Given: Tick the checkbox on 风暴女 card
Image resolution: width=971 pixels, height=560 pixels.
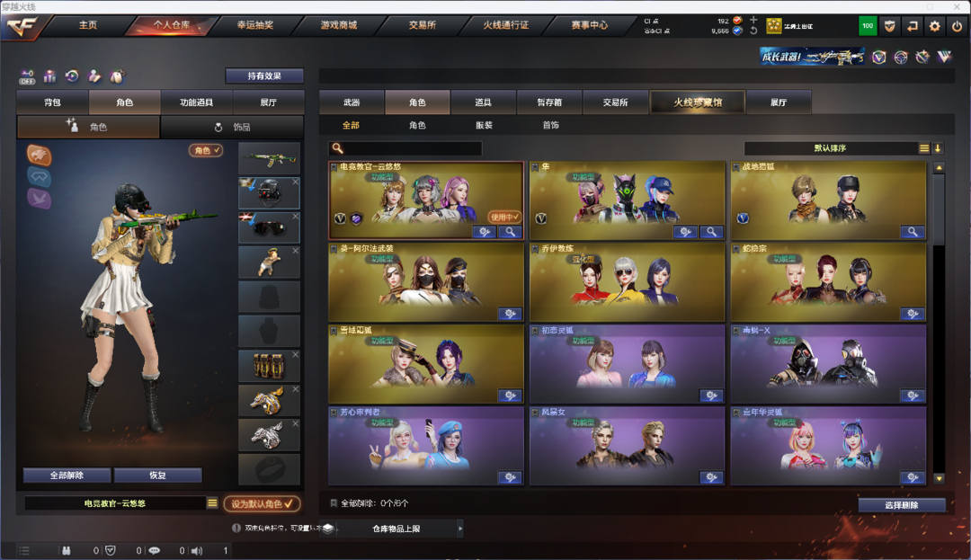Looking at the screenshot, I should point(535,412).
